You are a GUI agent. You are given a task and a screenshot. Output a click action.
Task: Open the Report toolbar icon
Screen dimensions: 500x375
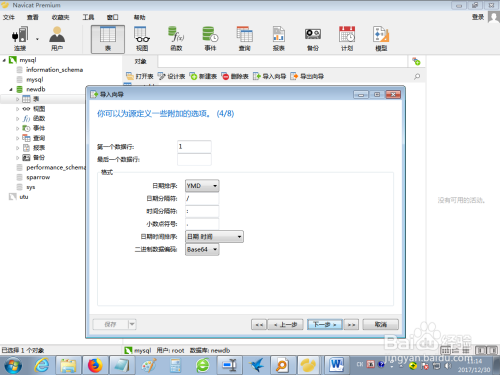tap(279, 39)
